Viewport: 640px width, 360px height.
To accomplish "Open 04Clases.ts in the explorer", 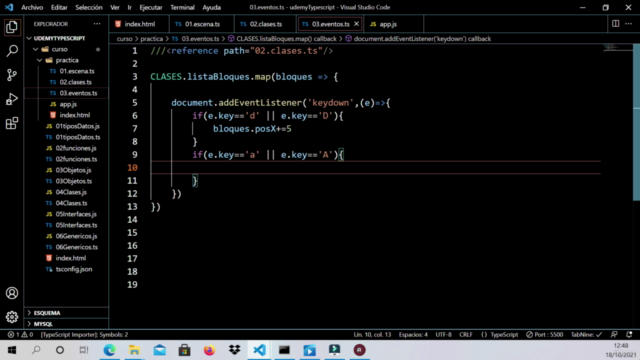I will tap(71, 203).
